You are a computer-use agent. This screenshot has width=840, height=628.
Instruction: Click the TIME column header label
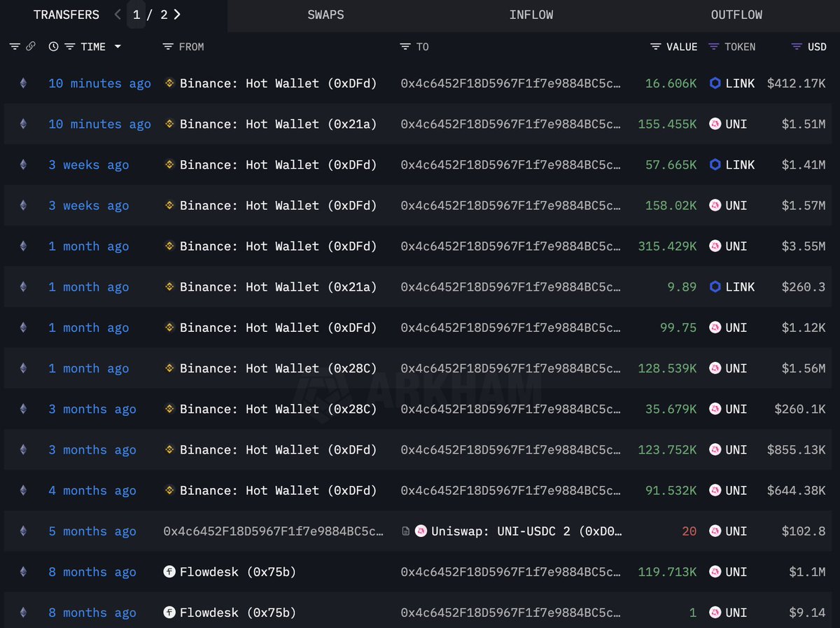(x=93, y=47)
